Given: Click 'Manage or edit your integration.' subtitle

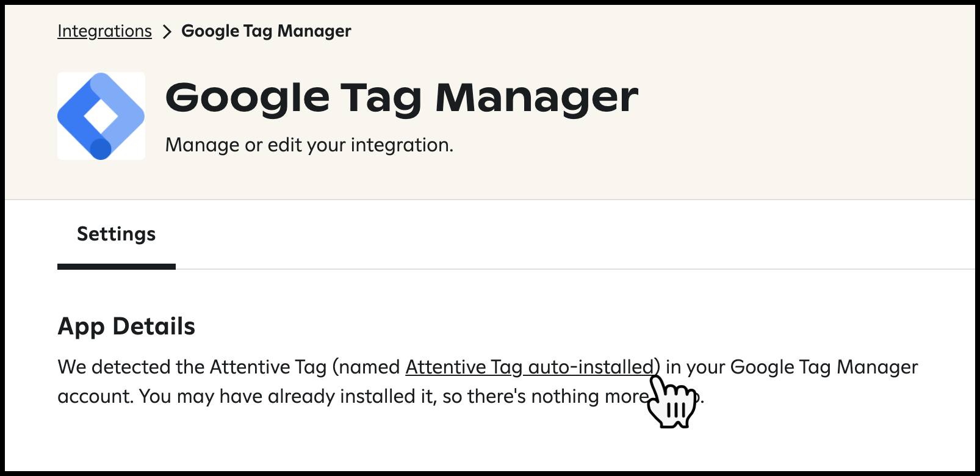Looking at the screenshot, I should (x=309, y=145).
